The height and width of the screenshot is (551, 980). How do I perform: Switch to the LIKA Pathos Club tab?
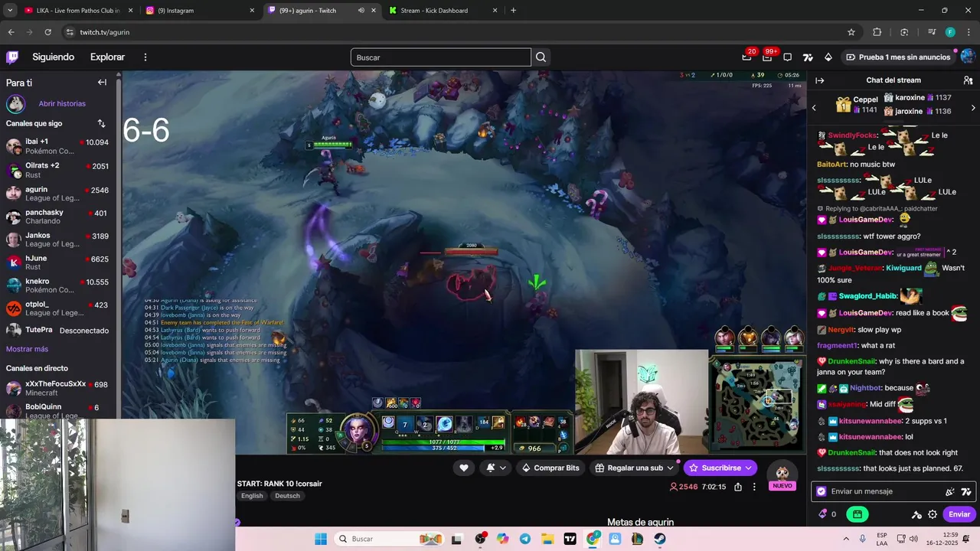click(x=78, y=11)
